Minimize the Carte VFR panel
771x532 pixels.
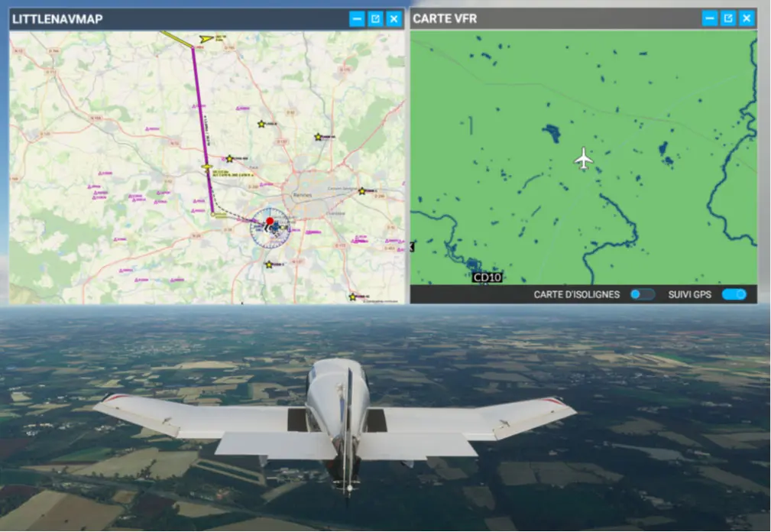pyautogui.click(x=710, y=18)
